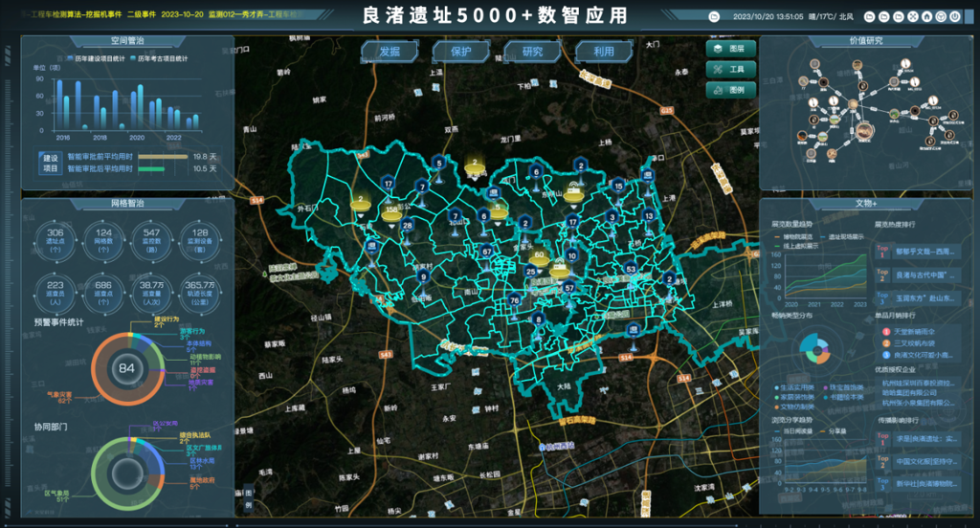Select the hexagon map marker numbered 28
The width and height of the screenshot is (980, 528).
pos(408,226)
